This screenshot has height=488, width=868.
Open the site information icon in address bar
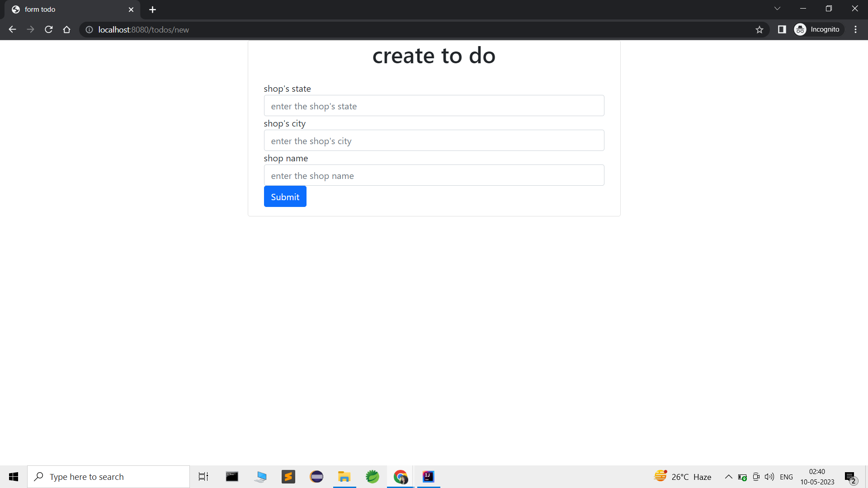click(89, 29)
